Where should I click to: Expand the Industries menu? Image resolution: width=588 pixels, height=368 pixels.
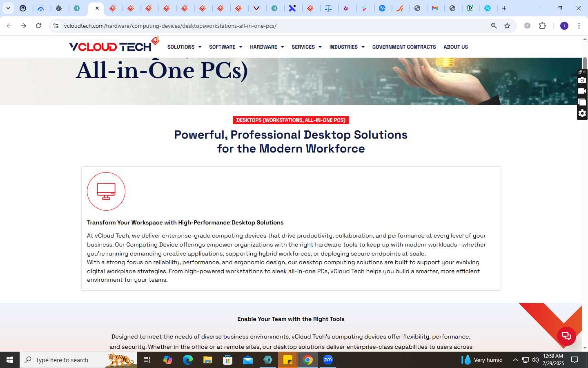347,47
